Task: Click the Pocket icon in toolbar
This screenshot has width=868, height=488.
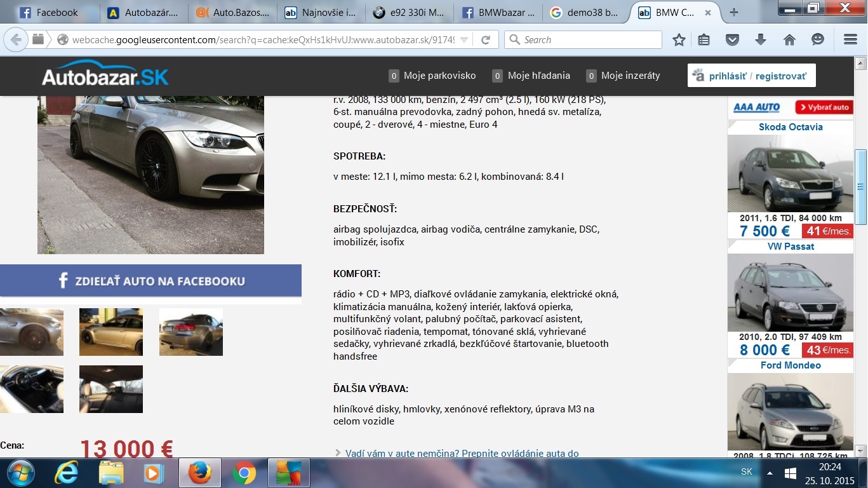Action: (732, 40)
